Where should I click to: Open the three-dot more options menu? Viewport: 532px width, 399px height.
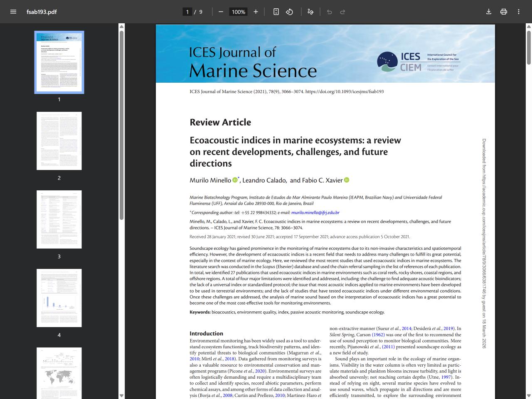pos(518,12)
